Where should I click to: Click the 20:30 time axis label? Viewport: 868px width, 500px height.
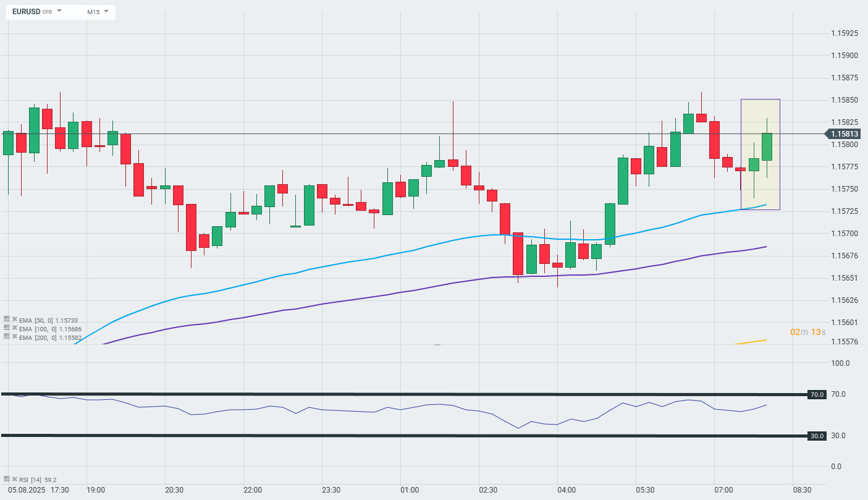(174, 490)
